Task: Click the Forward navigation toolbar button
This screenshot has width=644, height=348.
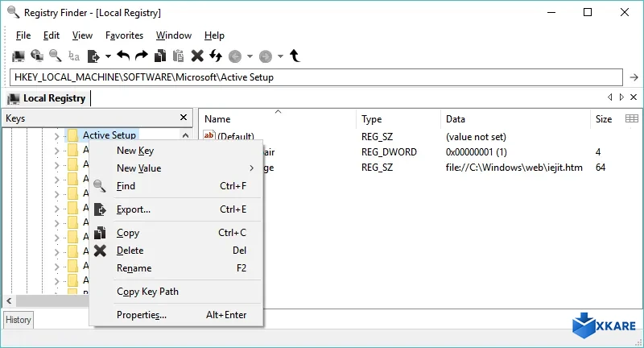Action: pyautogui.click(x=266, y=56)
